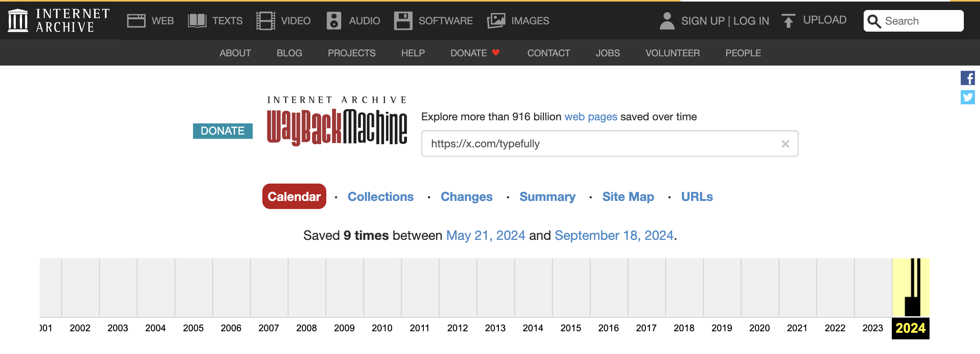Click the Web browser window icon

(136, 21)
